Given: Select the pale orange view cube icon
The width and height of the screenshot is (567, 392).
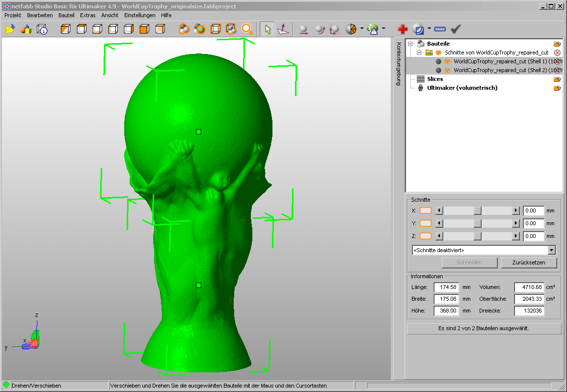Looking at the screenshot, I should pos(160,29).
